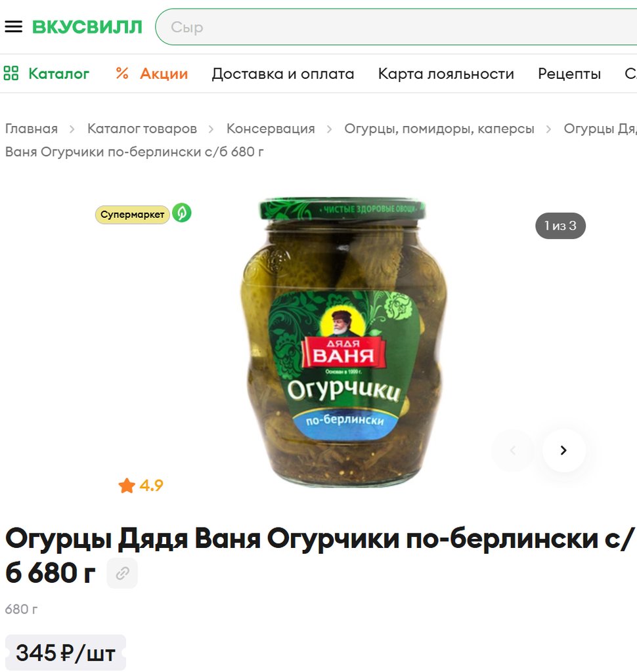This screenshot has height=672, width=637.
Task: Open Карта лояльности page
Action: point(446,73)
